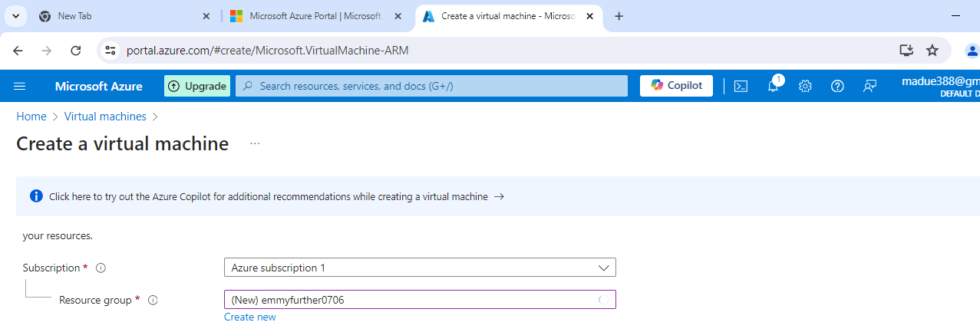Image resolution: width=980 pixels, height=332 pixels.
Task: Close the Microsoft Azure Portal browser tab
Action: 398,16
